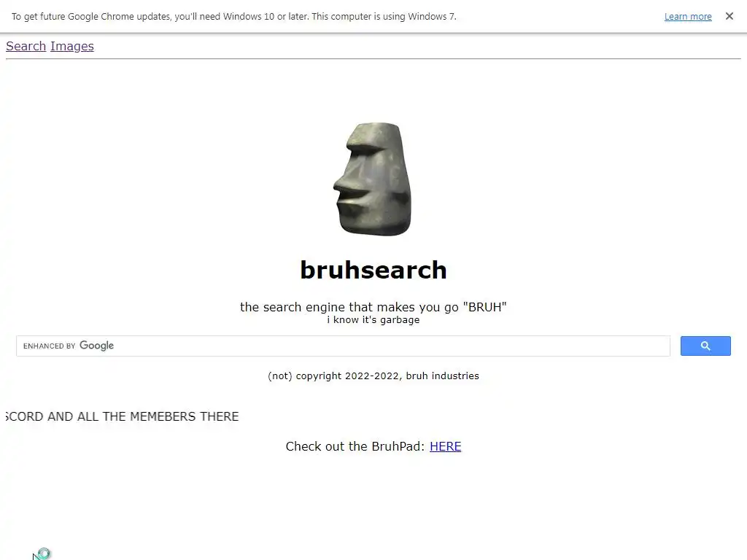The width and height of the screenshot is (747, 560).
Task: Switch to the Images navigation link
Action: point(72,46)
